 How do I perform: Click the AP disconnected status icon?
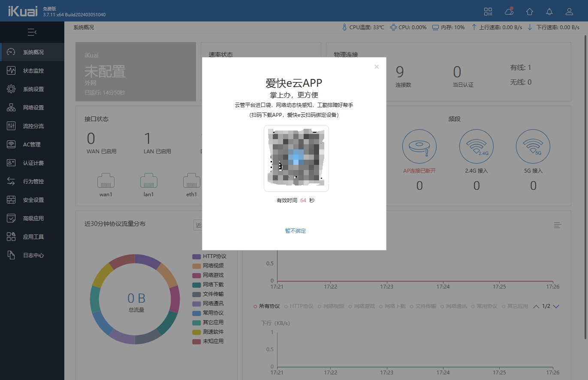[419, 147]
